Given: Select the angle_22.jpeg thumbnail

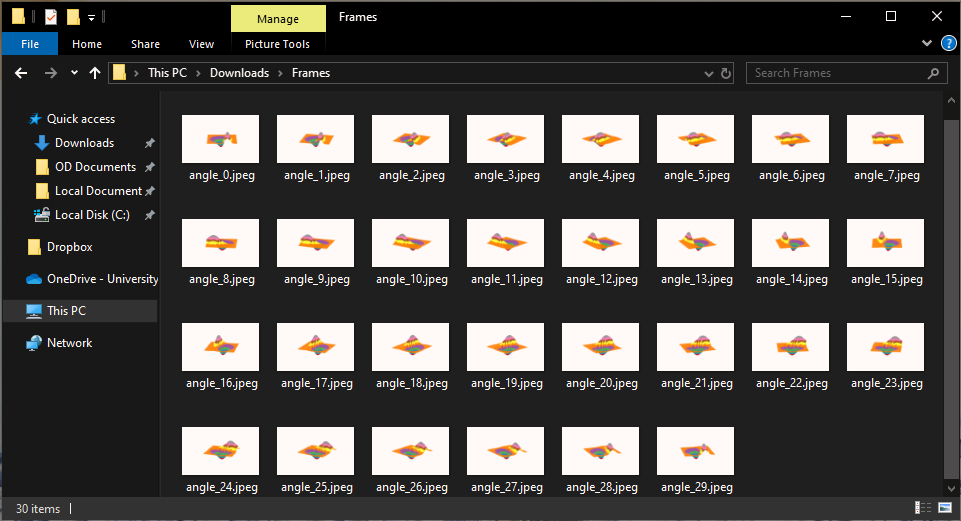Looking at the screenshot, I should pyautogui.click(x=791, y=348).
